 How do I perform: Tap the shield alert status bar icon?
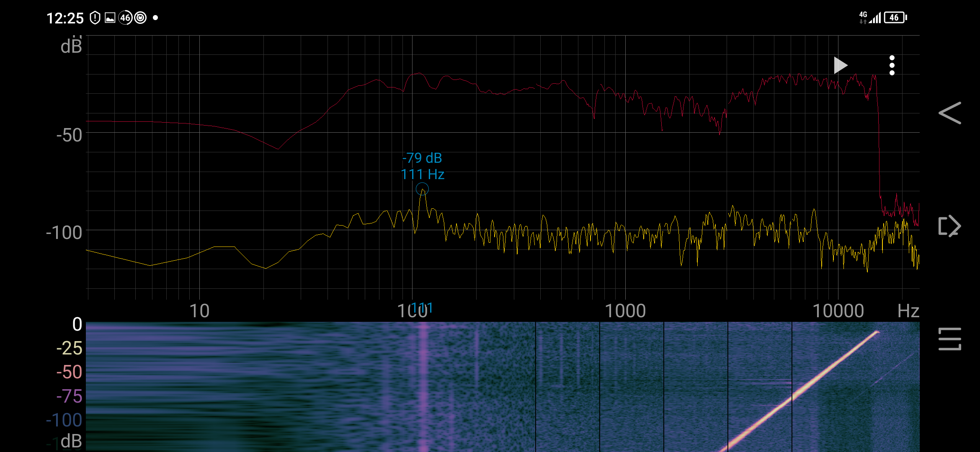(x=95, y=18)
